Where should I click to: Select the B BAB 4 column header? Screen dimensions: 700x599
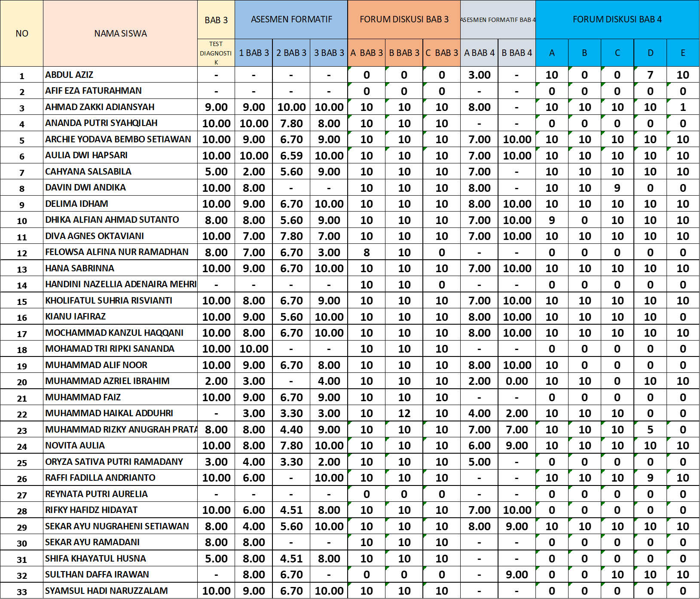517,53
